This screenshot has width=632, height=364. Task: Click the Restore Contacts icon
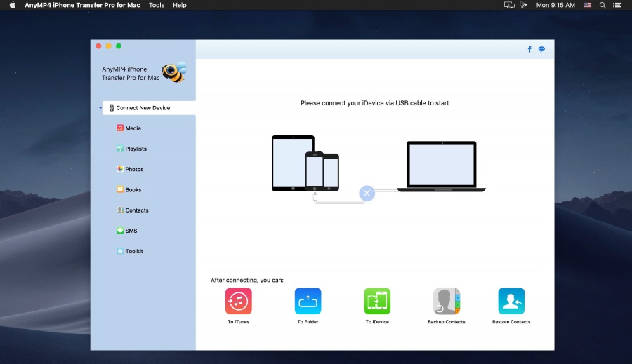click(511, 301)
